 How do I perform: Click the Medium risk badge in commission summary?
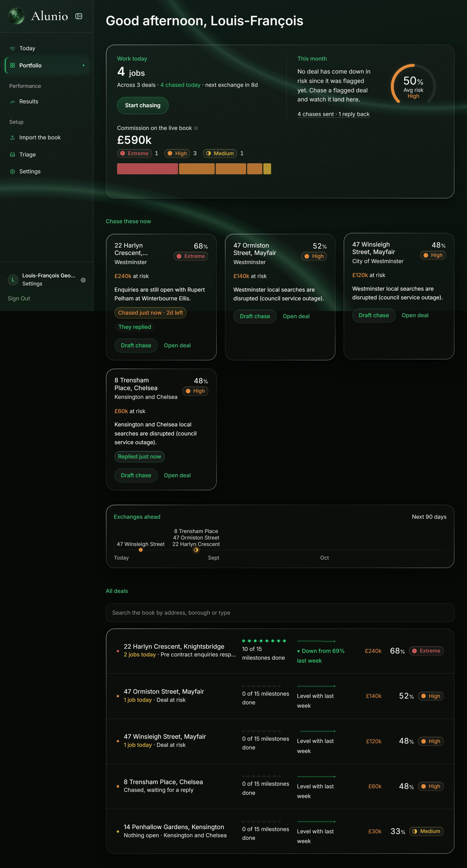pos(220,153)
